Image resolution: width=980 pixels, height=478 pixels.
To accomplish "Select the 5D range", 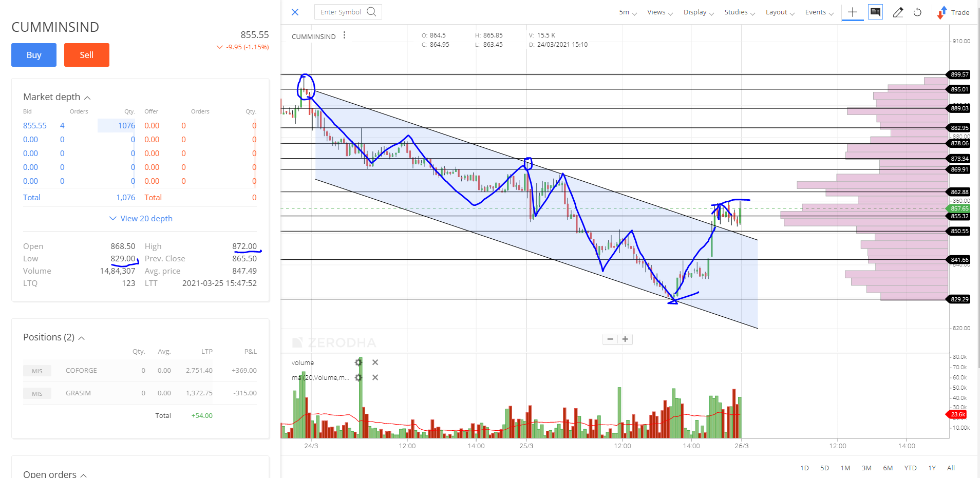I will (824, 468).
